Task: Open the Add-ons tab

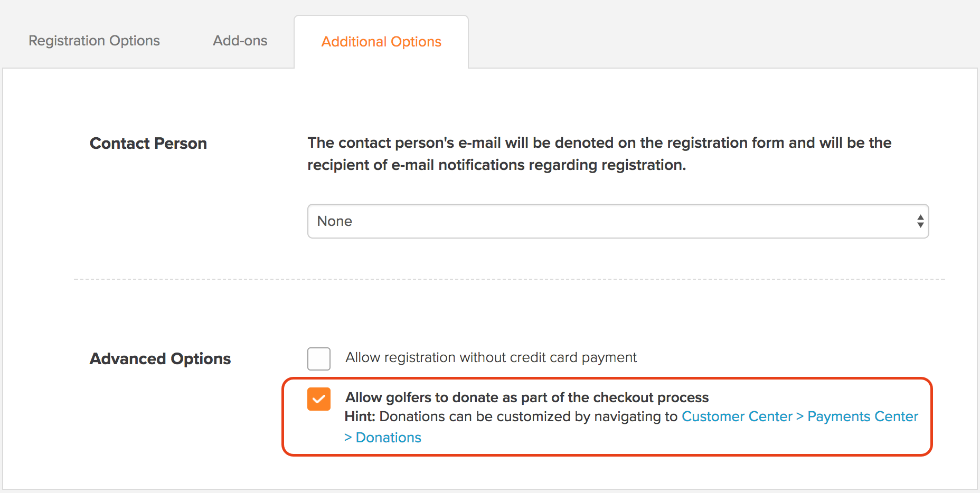Action: 240,41
